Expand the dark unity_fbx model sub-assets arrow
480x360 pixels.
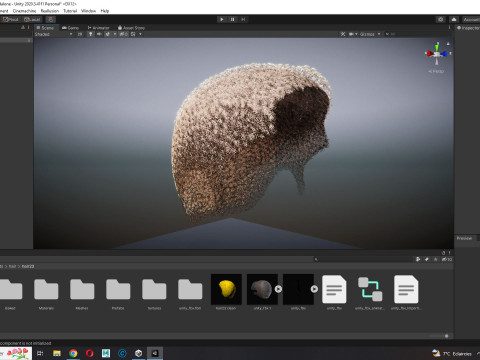[x=314, y=289]
